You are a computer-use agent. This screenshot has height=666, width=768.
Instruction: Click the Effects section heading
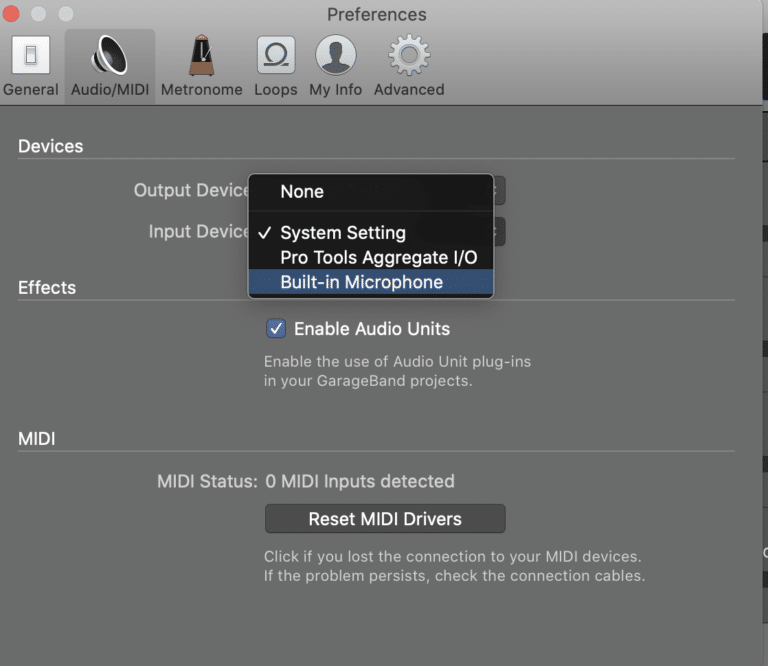(x=47, y=287)
